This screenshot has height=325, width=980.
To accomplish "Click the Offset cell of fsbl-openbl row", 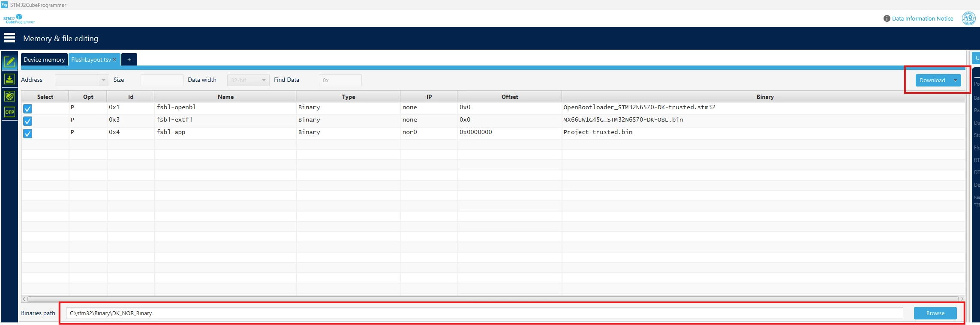I will tap(510, 107).
